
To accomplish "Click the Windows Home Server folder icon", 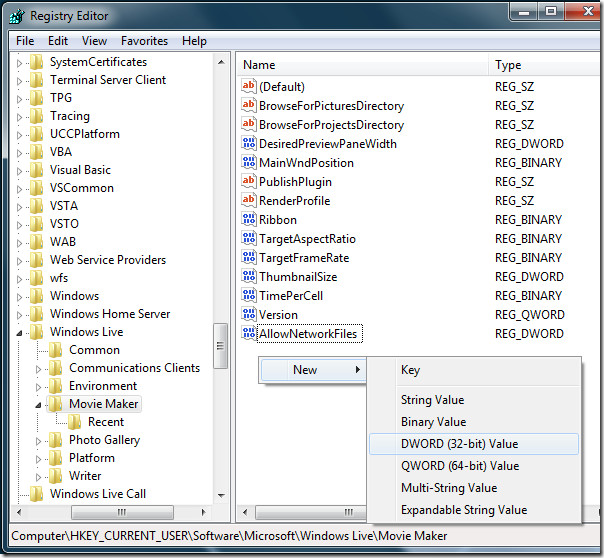I will coord(37,314).
